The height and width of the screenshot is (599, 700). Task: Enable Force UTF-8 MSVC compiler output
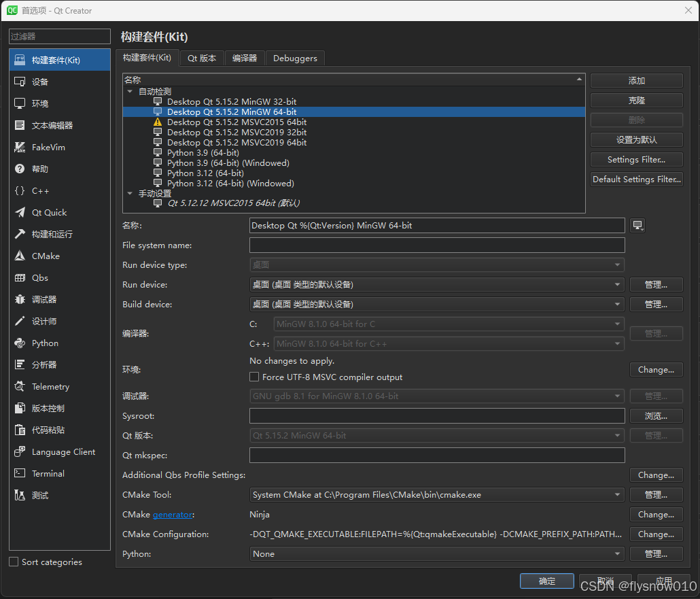tap(254, 377)
